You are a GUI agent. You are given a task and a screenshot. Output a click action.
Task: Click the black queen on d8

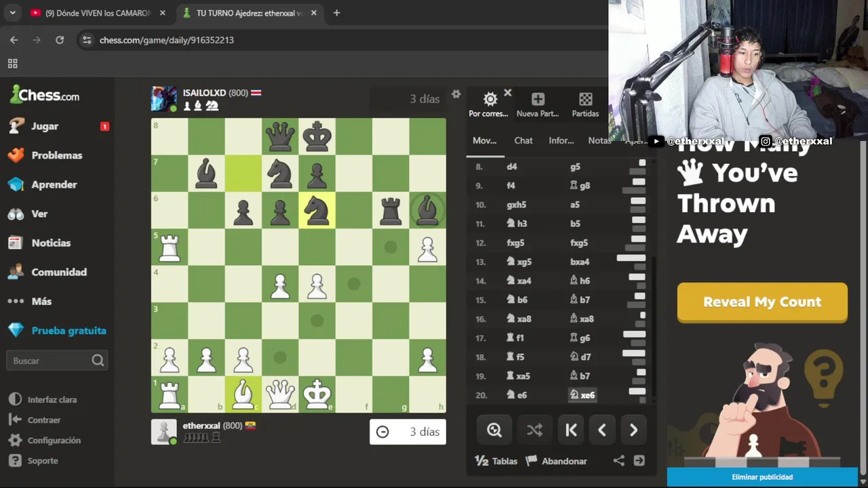[280, 137]
